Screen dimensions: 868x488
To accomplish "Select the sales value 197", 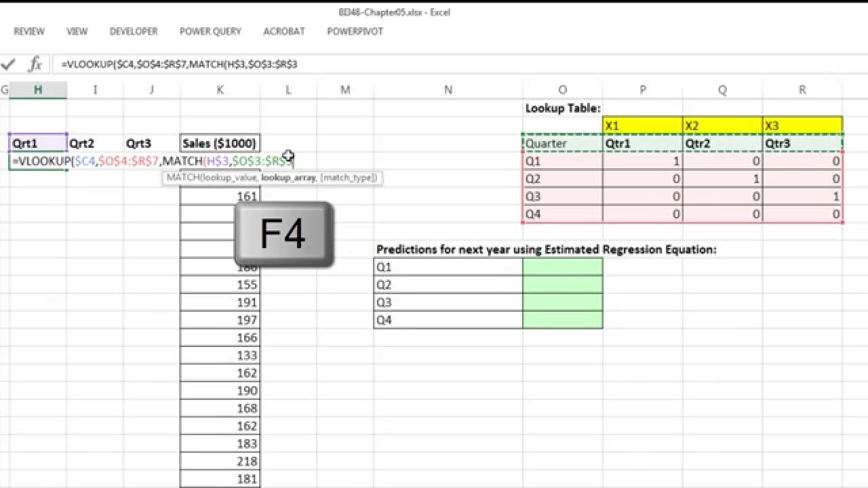I will (220, 320).
